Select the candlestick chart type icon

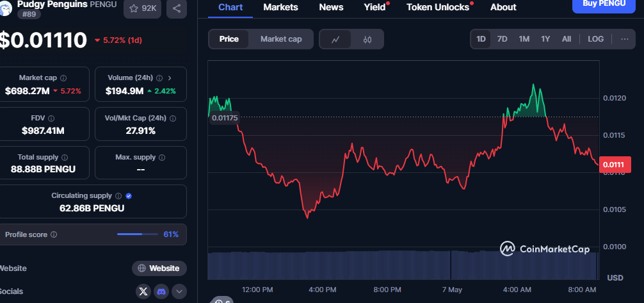point(367,40)
